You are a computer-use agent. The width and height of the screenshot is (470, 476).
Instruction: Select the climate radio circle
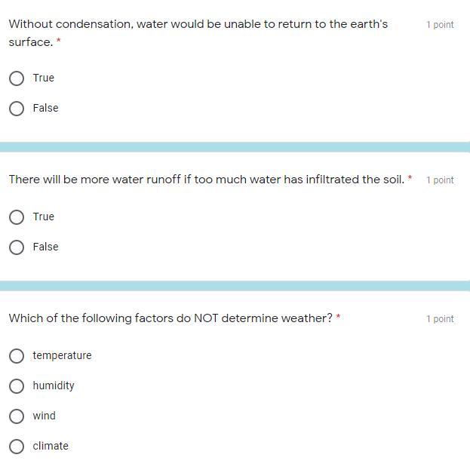point(17,446)
